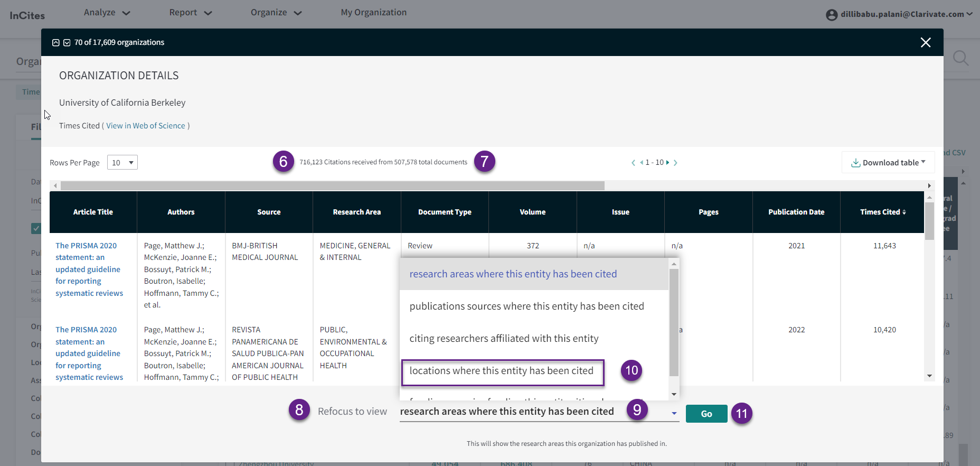This screenshot has height=466, width=980.
Task: Jump to the last page of results
Action: tap(675, 163)
